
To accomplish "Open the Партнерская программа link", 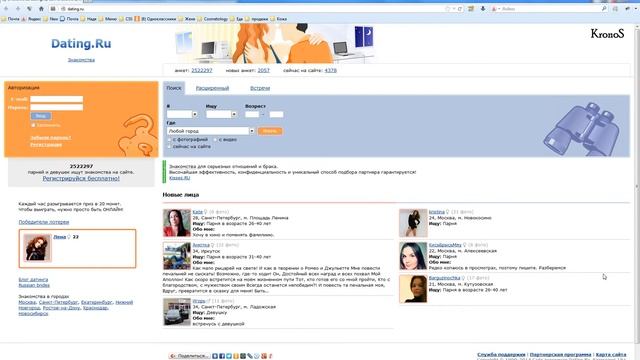I will 560,354.
